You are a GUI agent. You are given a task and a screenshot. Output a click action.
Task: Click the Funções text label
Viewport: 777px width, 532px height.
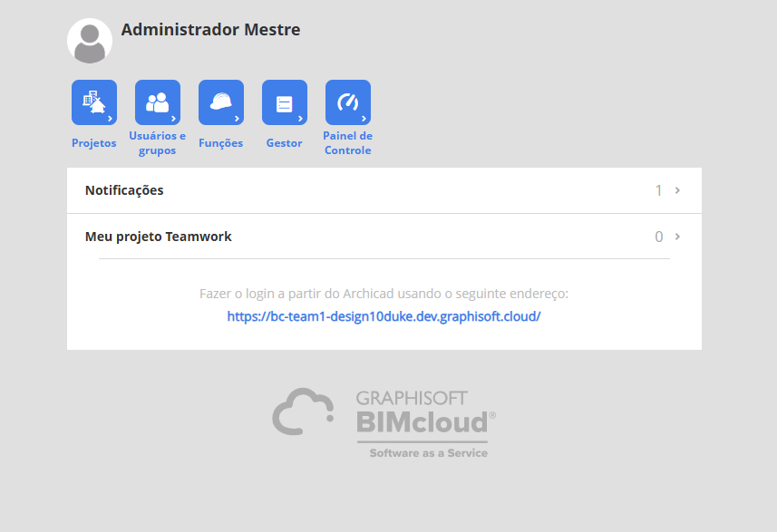click(x=221, y=143)
